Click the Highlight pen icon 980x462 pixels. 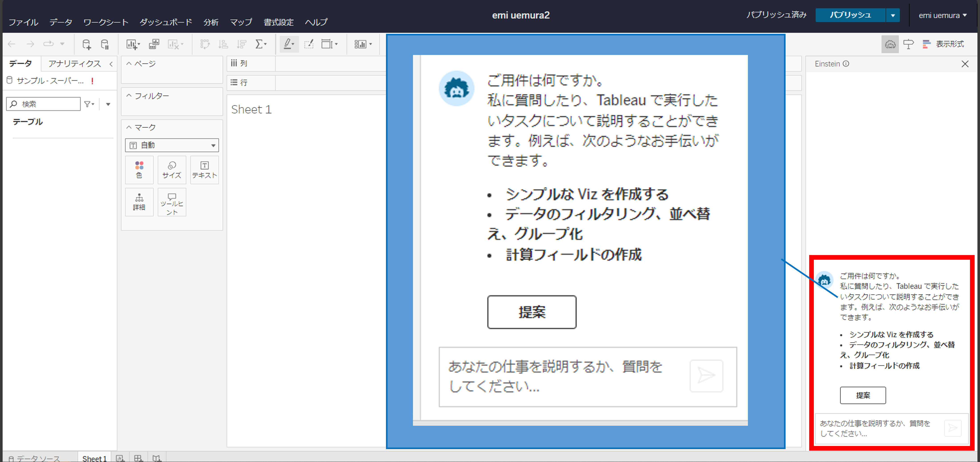[289, 44]
